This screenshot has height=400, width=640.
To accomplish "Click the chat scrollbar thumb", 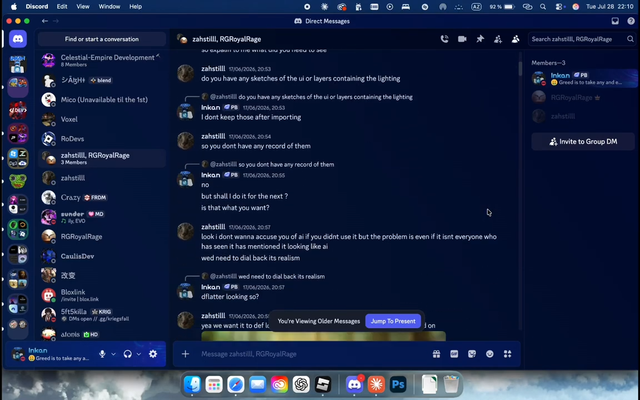I will coord(520,68).
